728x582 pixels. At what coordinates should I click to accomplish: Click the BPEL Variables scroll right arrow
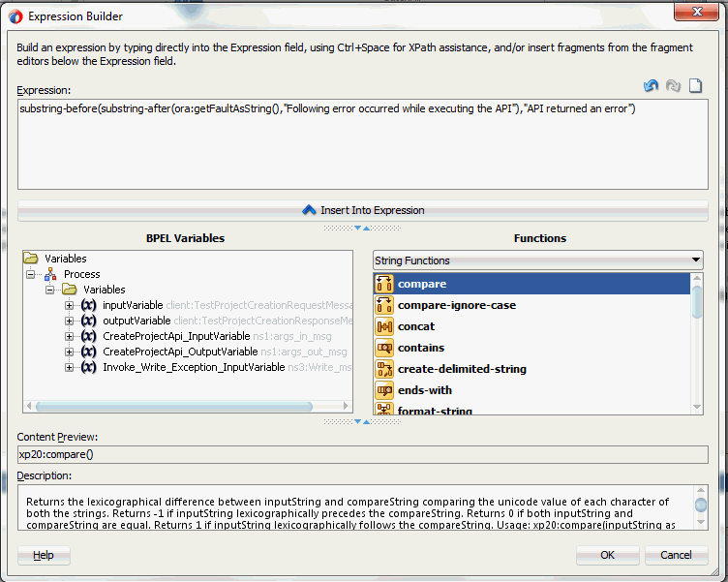[346, 407]
